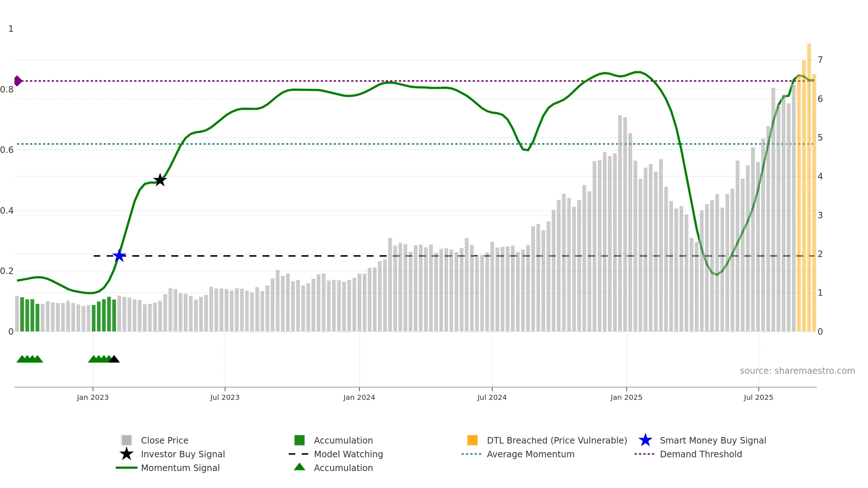Click green Accumulation triangle legend icon
The height and width of the screenshot is (488, 868).
point(299,467)
